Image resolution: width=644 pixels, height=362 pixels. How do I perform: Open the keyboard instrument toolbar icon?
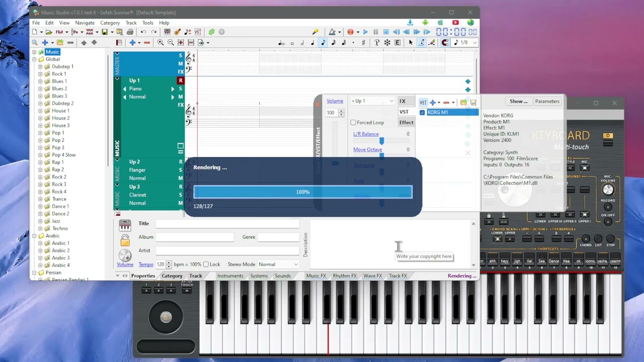click(x=167, y=32)
